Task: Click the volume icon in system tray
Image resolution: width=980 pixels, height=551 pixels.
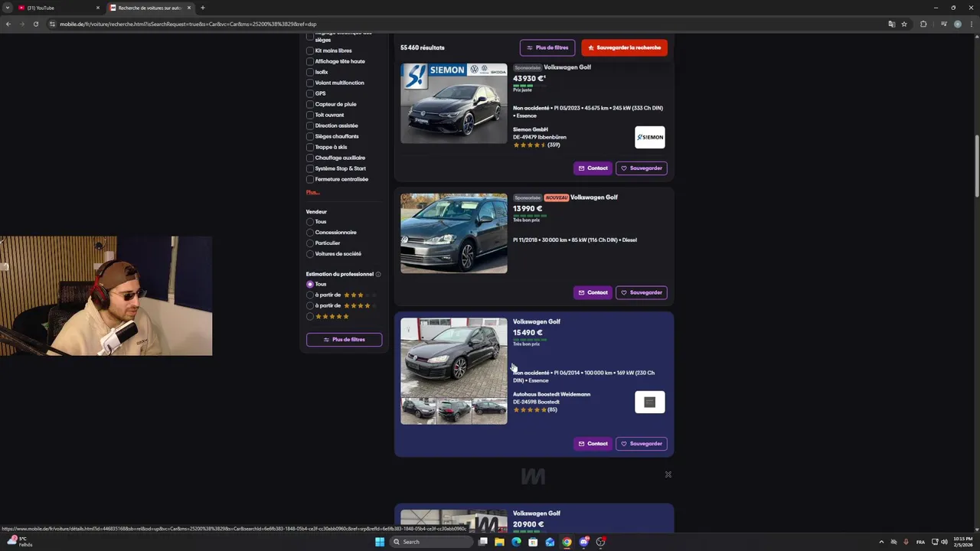Action: click(944, 542)
